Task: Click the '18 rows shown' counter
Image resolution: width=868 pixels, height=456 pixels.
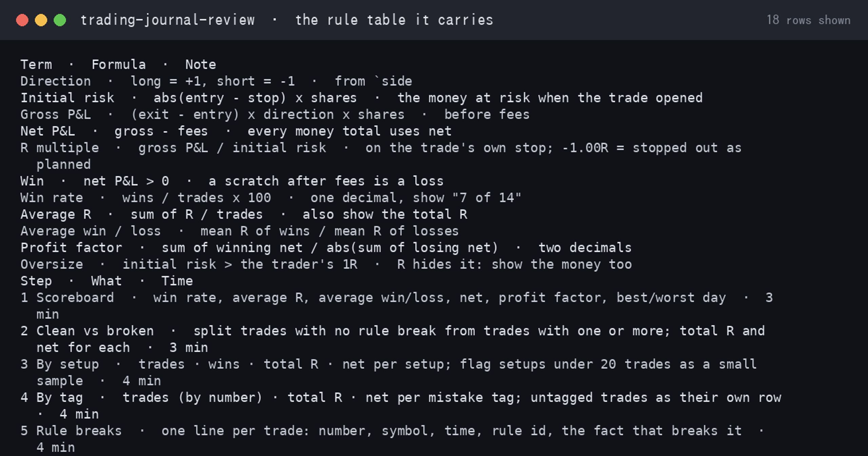Action: click(808, 20)
